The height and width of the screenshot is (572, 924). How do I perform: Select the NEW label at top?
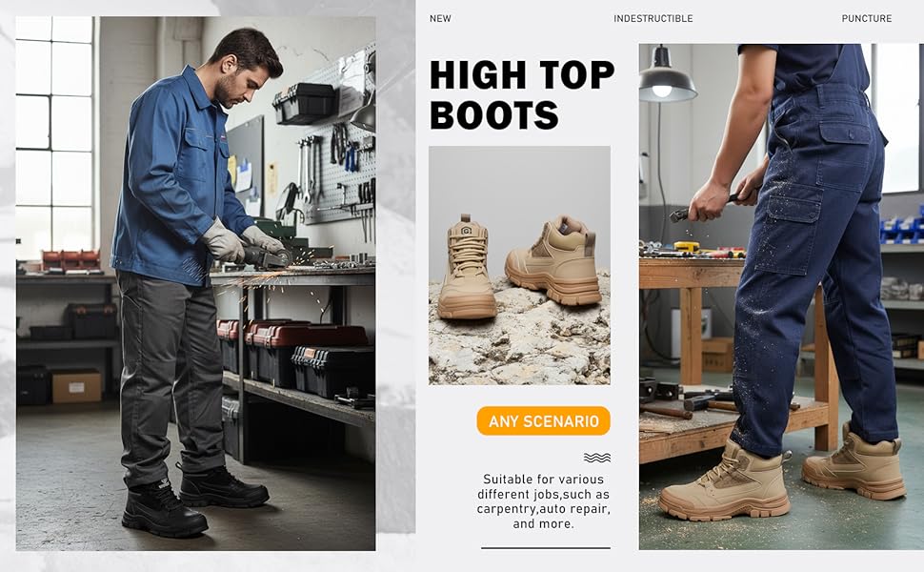(x=440, y=19)
